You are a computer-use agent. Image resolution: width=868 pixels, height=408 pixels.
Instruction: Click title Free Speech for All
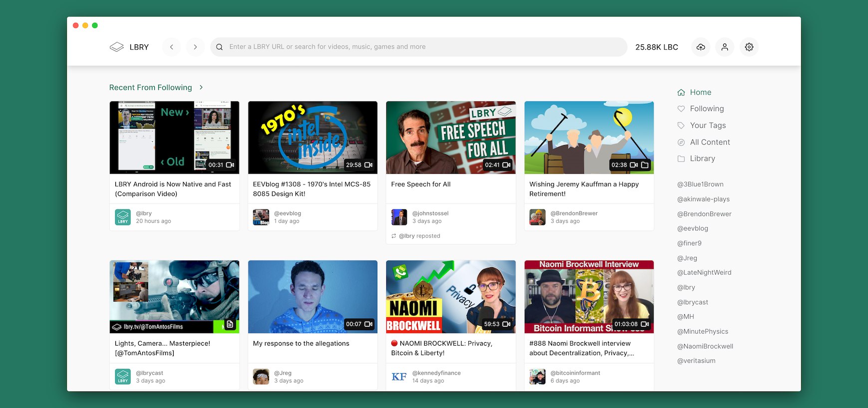point(421,185)
